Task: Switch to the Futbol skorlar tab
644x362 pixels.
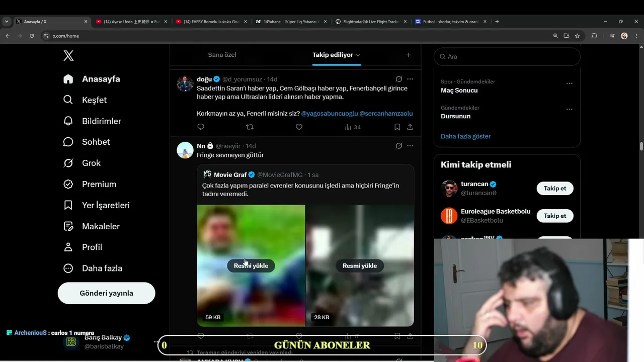Action: [x=451, y=22]
